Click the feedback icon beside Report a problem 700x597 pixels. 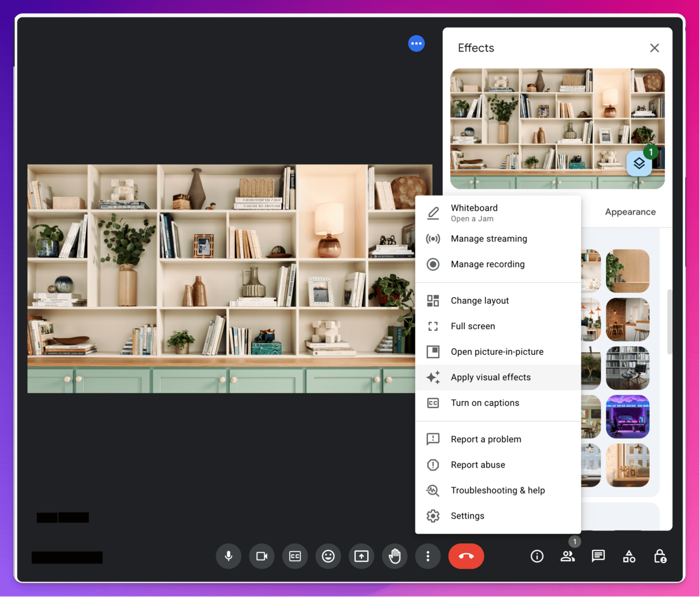click(x=433, y=439)
